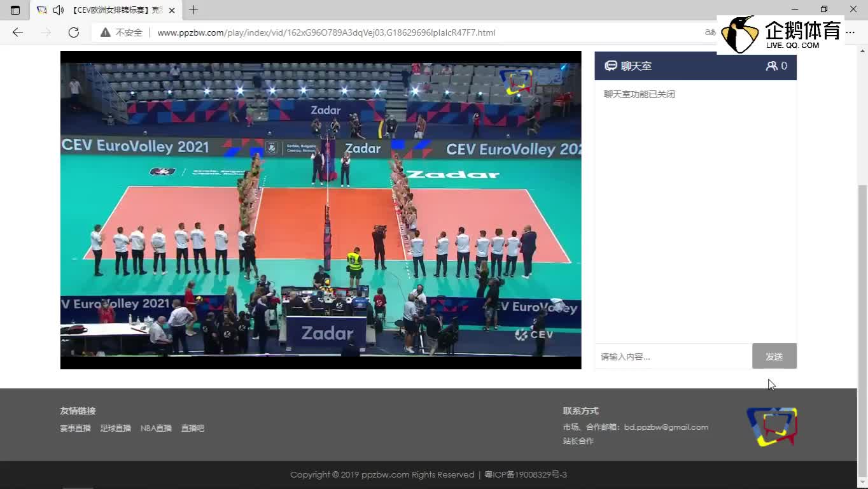Open the NBA直播 footer link
The image size is (868, 489).
(x=156, y=429)
